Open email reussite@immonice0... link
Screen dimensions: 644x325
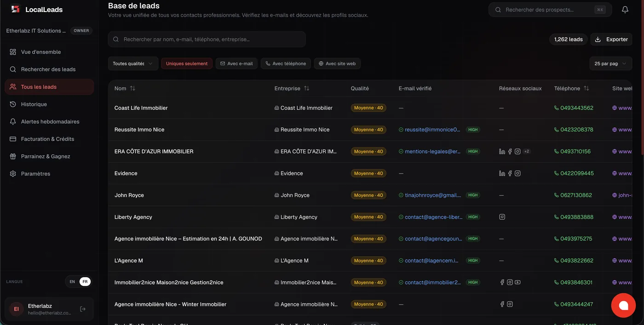[x=432, y=130]
